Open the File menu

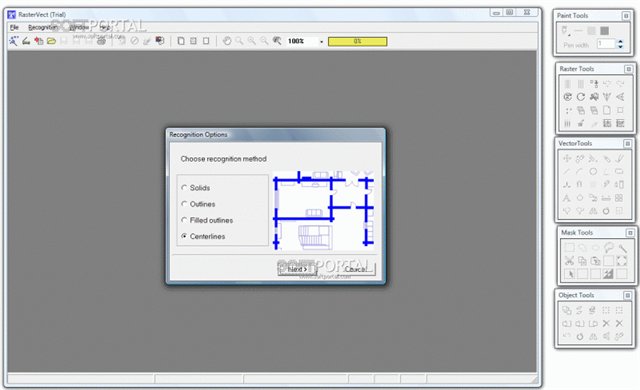coord(14,27)
